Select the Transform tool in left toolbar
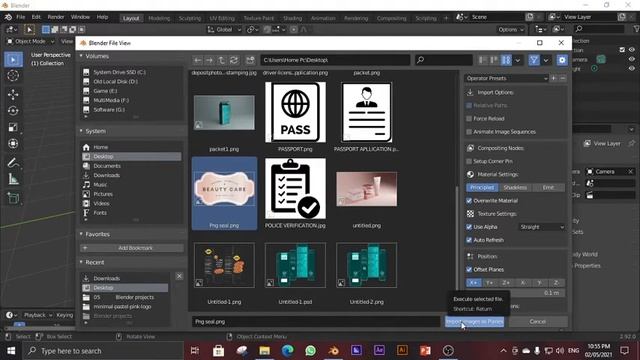 [x=13, y=144]
